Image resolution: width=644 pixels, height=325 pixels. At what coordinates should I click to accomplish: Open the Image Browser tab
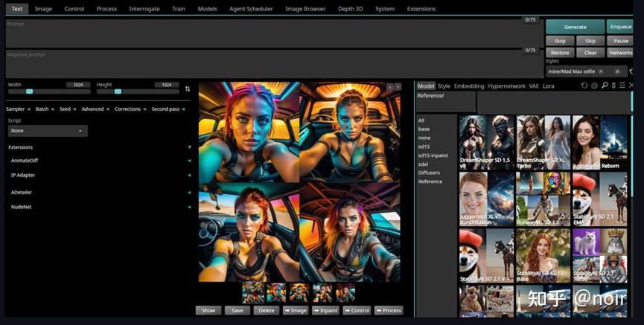[305, 9]
